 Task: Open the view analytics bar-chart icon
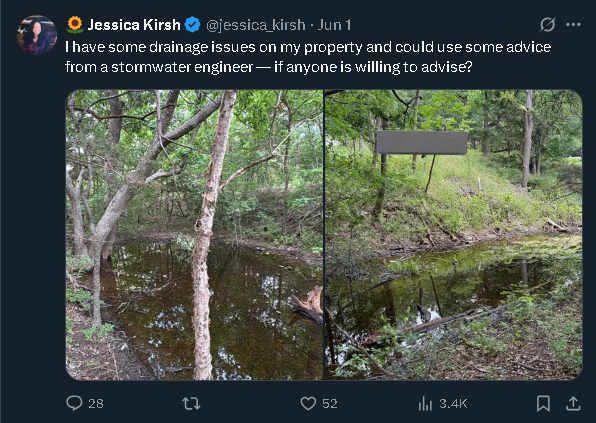(x=425, y=404)
